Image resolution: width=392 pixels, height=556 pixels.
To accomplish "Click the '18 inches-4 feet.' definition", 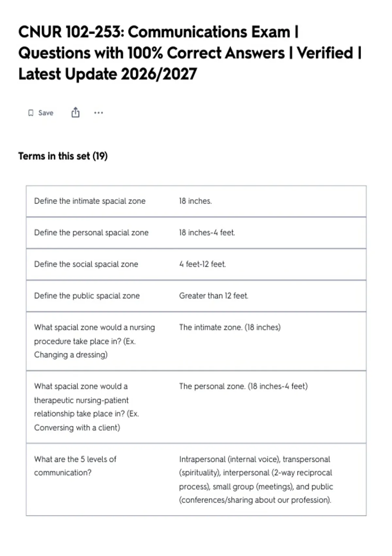I will 207,233.
